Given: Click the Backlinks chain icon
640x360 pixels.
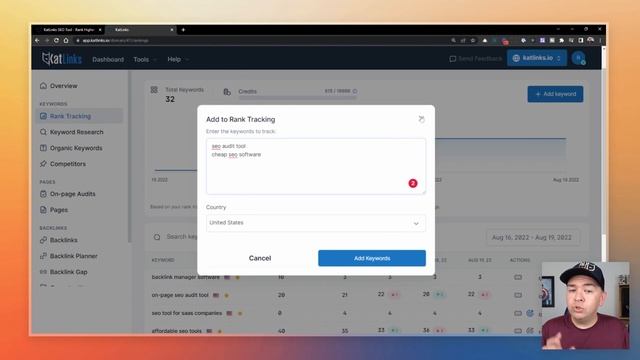Looking at the screenshot, I should (x=43, y=240).
